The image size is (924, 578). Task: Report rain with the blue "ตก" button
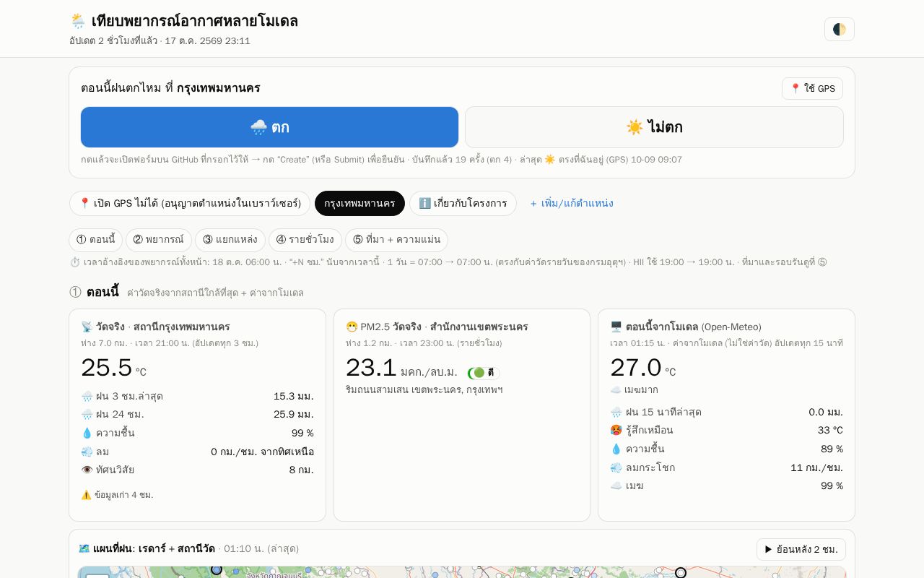pyautogui.click(x=269, y=127)
